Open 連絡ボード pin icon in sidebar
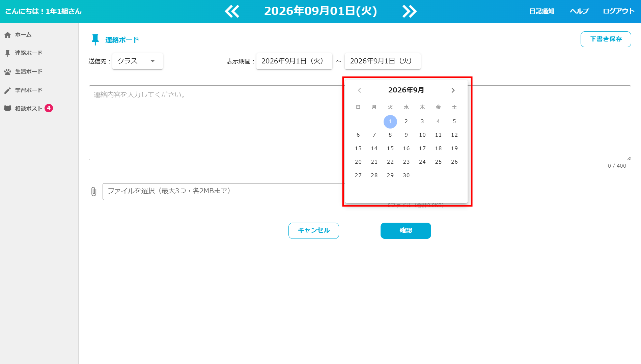The width and height of the screenshot is (641, 364). point(8,53)
